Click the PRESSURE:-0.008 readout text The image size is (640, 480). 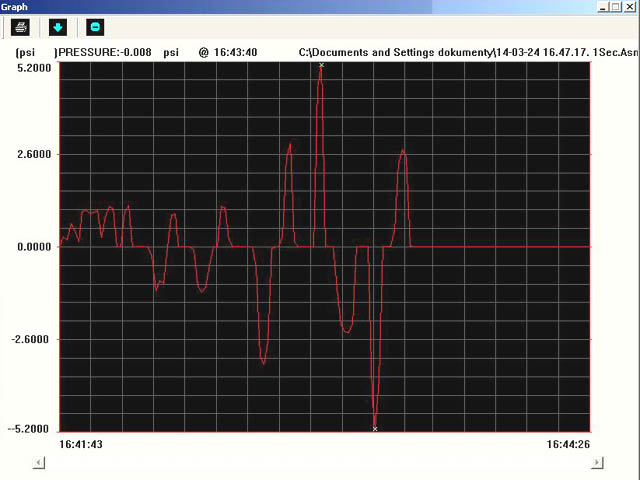pyautogui.click(x=105, y=52)
